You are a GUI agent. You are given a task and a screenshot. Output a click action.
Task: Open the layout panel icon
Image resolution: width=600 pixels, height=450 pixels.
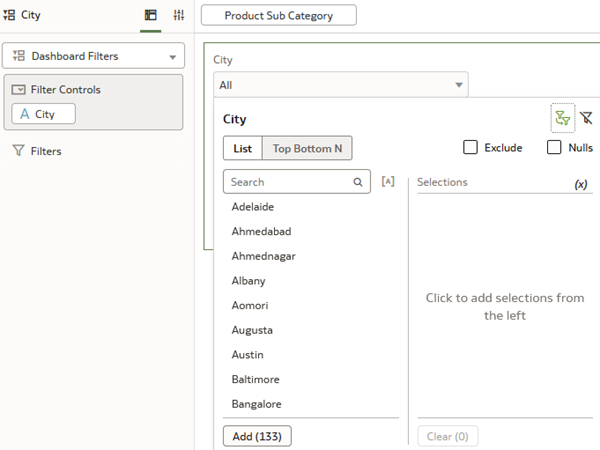(x=151, y=15)
